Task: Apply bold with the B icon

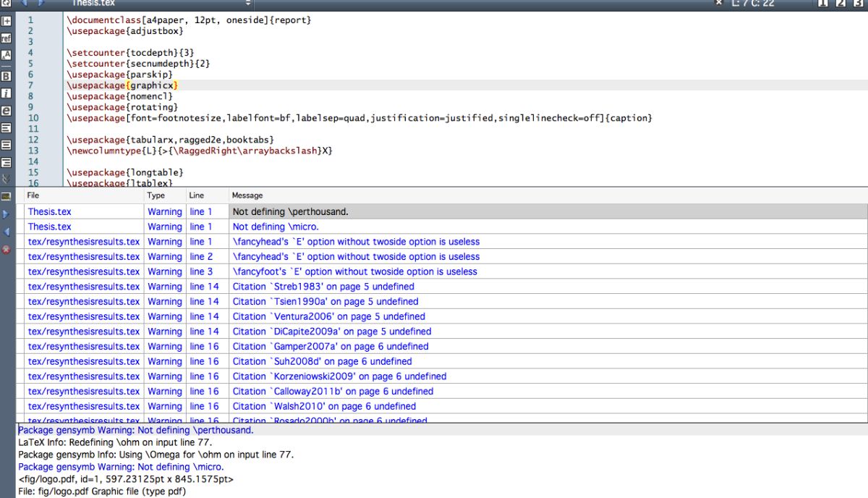Action: (6, 76)
